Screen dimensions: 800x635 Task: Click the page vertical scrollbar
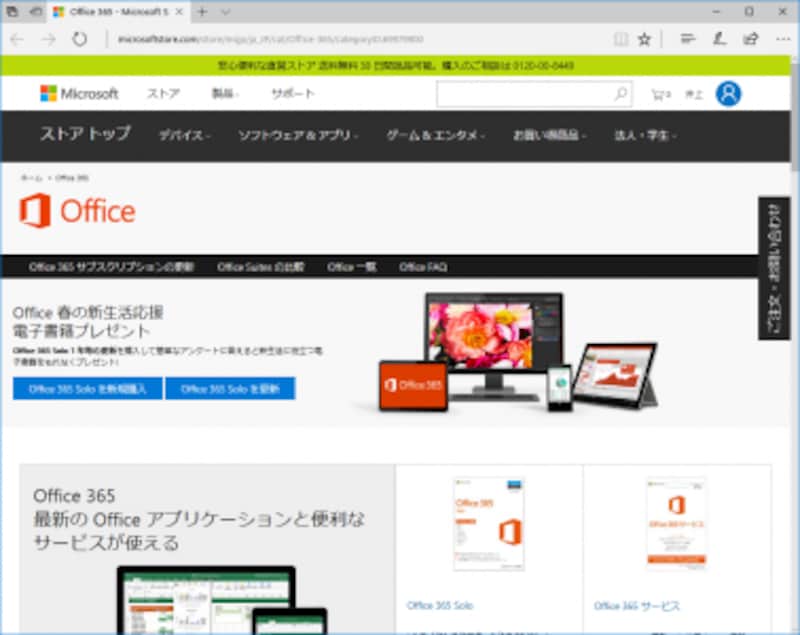795,117
